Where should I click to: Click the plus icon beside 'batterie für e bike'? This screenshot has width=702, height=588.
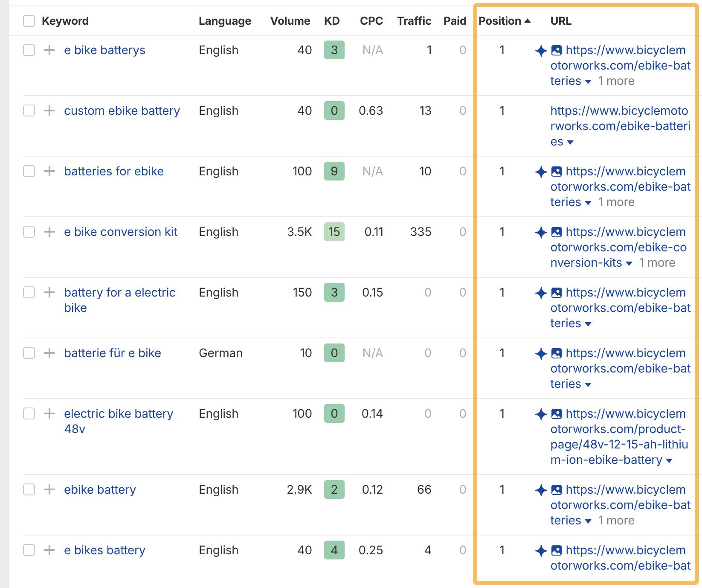click(49, 353)
